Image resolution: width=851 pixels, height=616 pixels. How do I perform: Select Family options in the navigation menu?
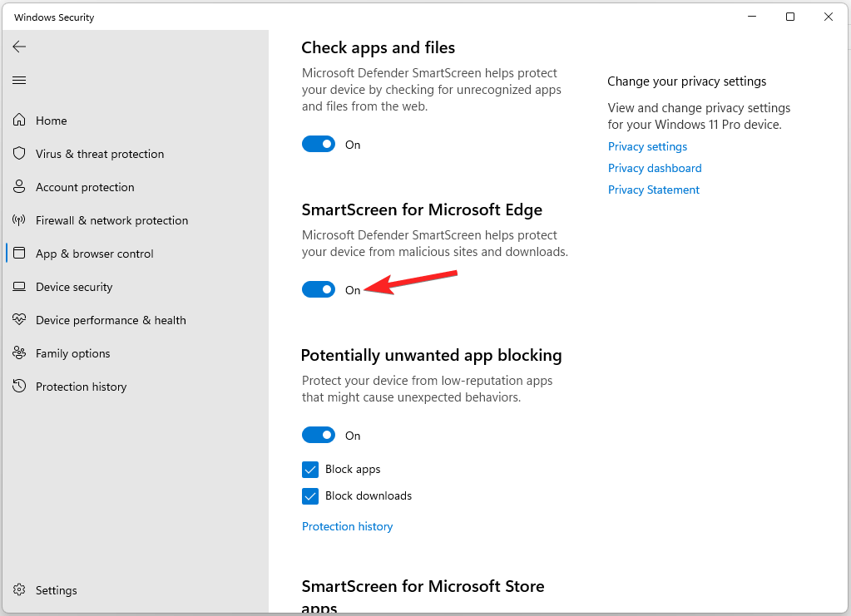tap(19, 352)
